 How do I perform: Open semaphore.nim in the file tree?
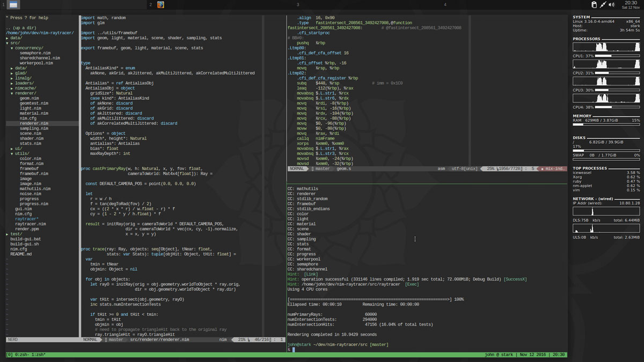pos(35,53)
